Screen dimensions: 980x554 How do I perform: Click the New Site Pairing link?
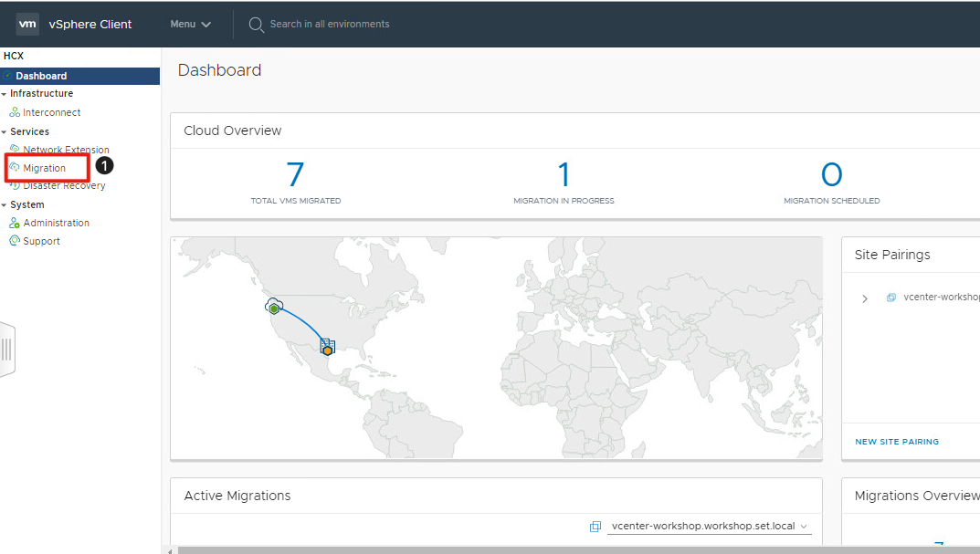(896, 442)
